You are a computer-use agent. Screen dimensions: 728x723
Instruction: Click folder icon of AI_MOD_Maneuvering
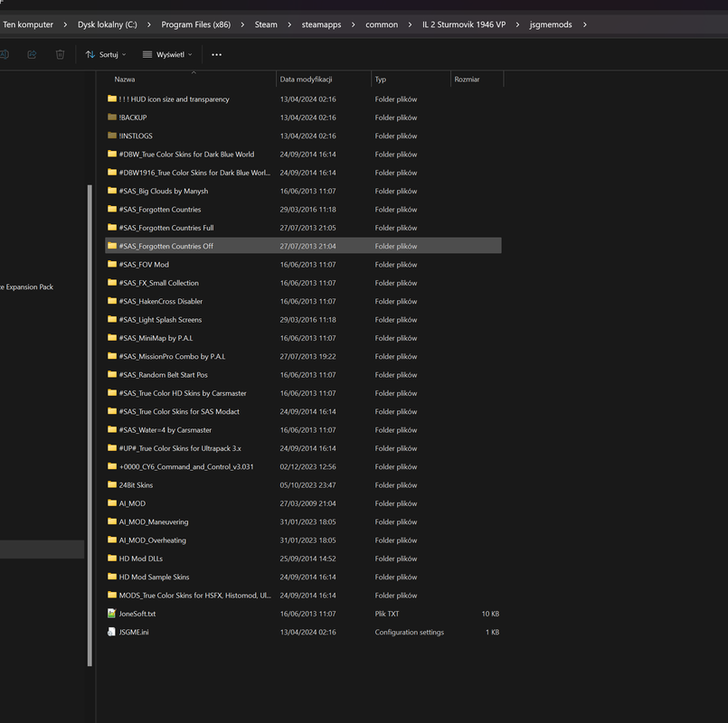pyautogui.click(x=112, y=521)
